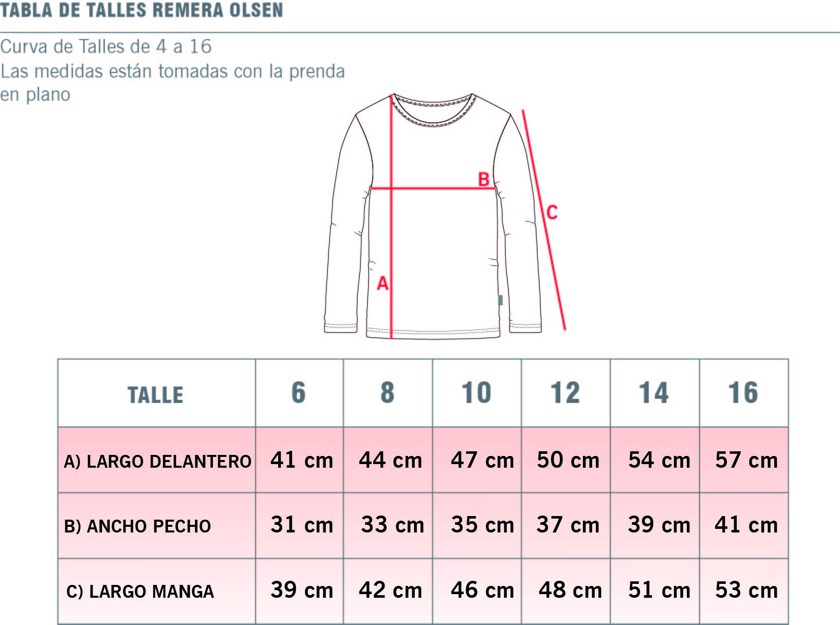Click the 'C) LARGO MANGA' row label
840x625 pixels.
[140, 592]
